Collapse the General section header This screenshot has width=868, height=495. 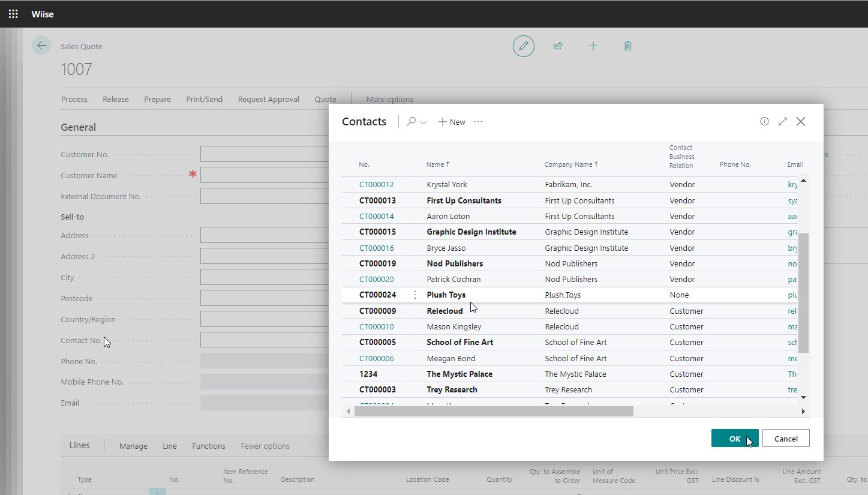[79, 127]
